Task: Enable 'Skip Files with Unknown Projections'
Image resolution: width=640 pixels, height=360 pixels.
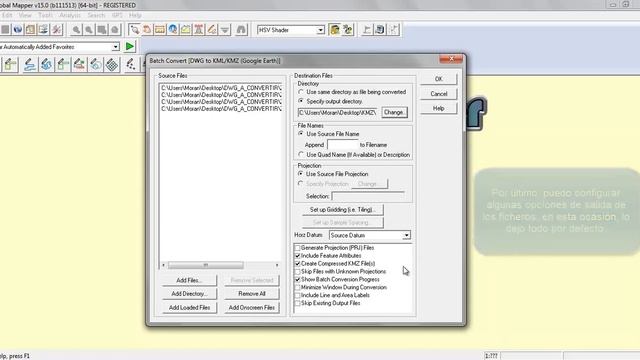Action: pyautogui.click(x=298, y=271)
